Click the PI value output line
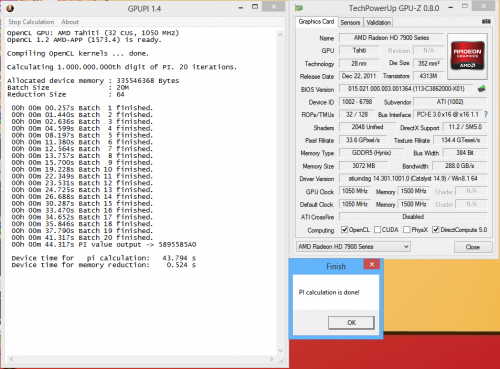Screen dimensions: 500x369 [x=104, y=245]
